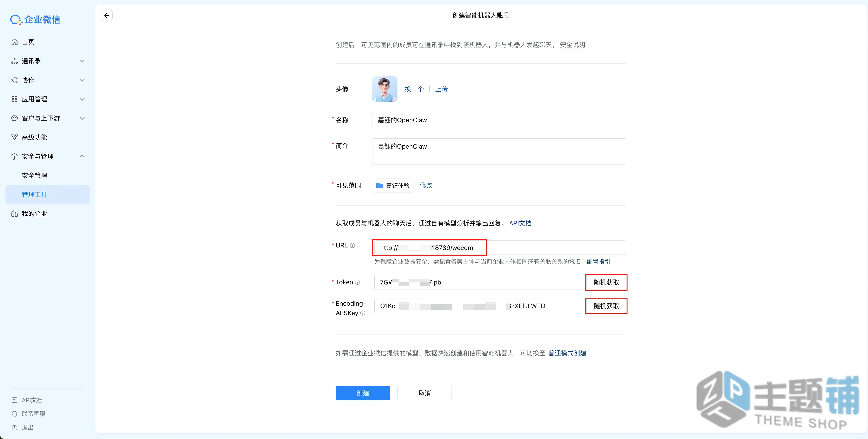
Task: Click the 协作 sidebar icon
Action: [x=15, y=80]
